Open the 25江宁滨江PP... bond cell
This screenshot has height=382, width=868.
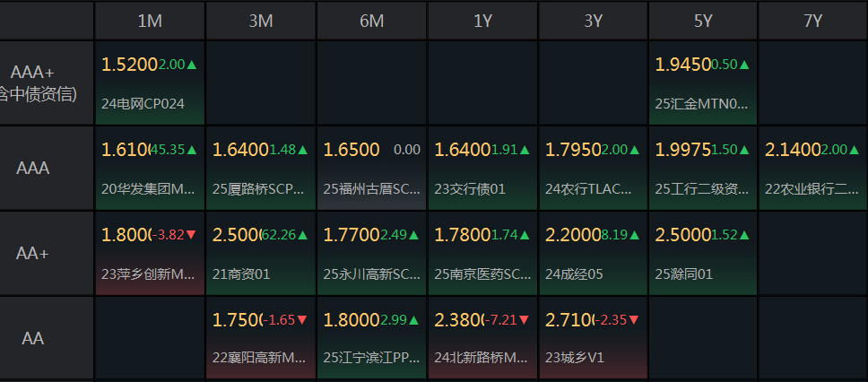coord(371,338)
